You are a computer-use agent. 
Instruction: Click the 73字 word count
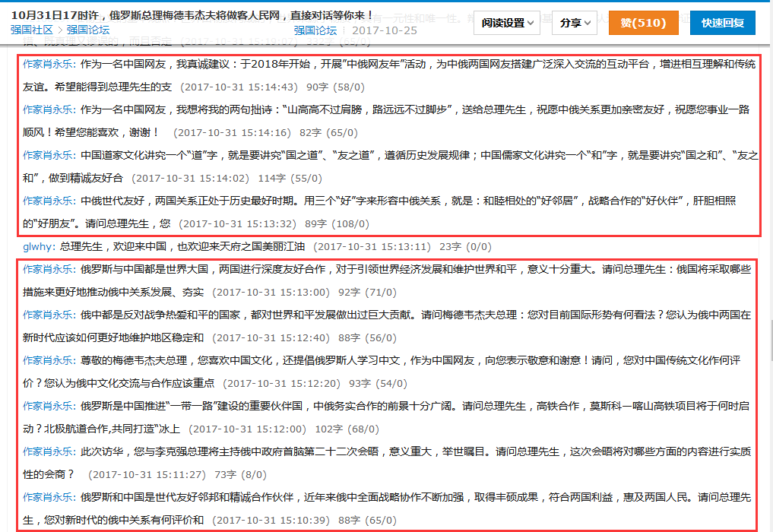point(225,475)
